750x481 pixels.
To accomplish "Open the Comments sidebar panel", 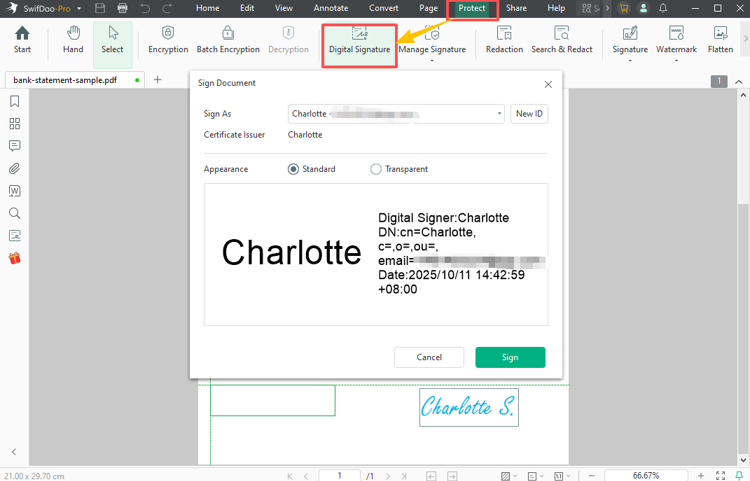I will coord(15,146).
